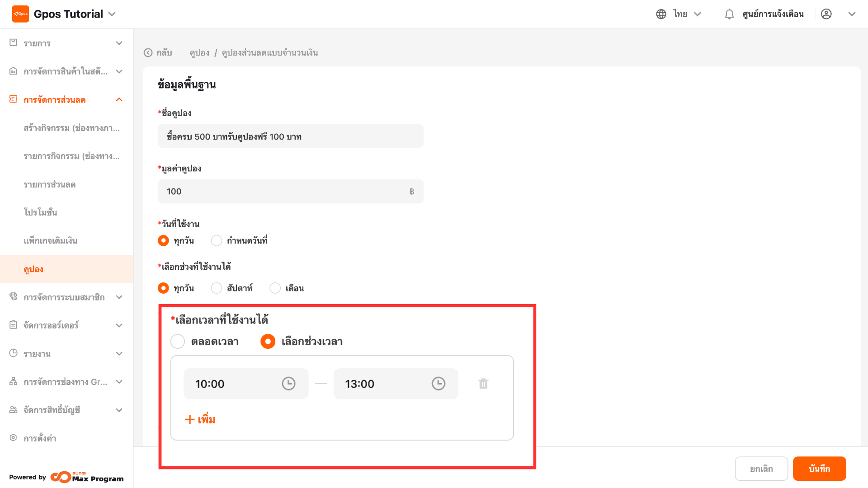Image resolution: width=868 pixels, height=488 pixels.
Task: Click the Gpos orange logo icon
Action: click(x=20, y=14)
